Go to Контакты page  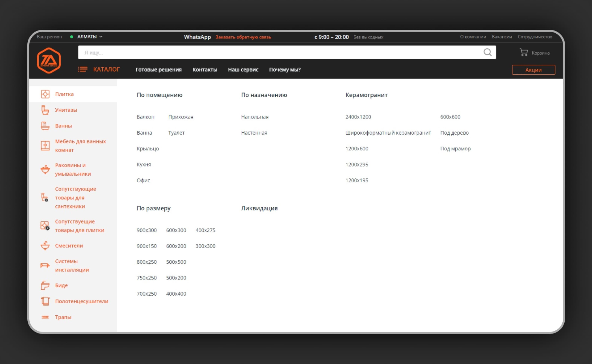(x=205, y=70)
